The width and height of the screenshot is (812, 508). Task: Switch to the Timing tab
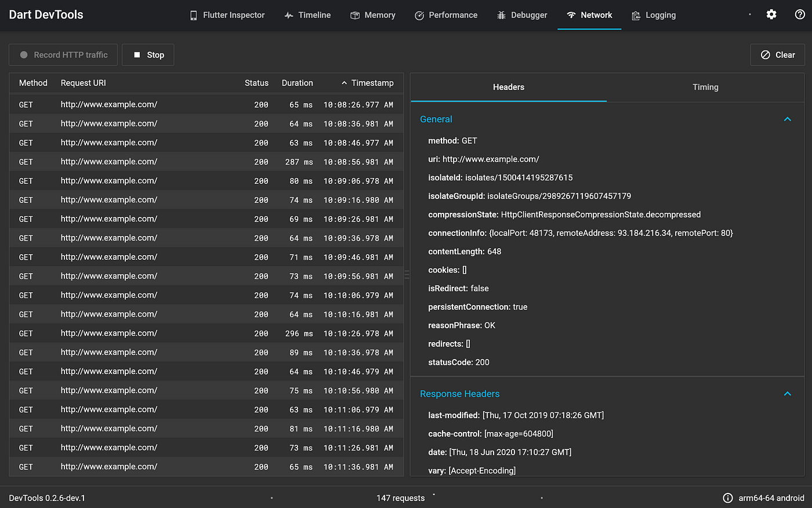coord(705,87)
